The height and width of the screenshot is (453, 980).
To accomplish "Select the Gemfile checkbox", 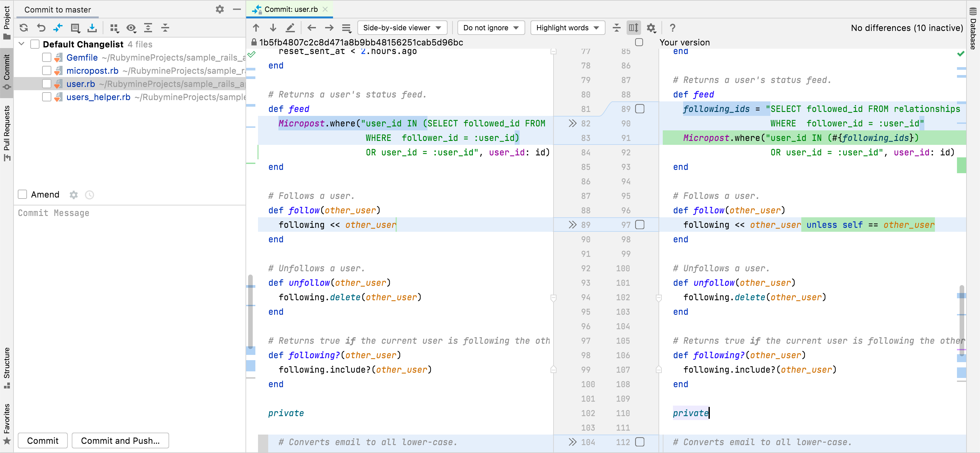I will pos(46,57).
